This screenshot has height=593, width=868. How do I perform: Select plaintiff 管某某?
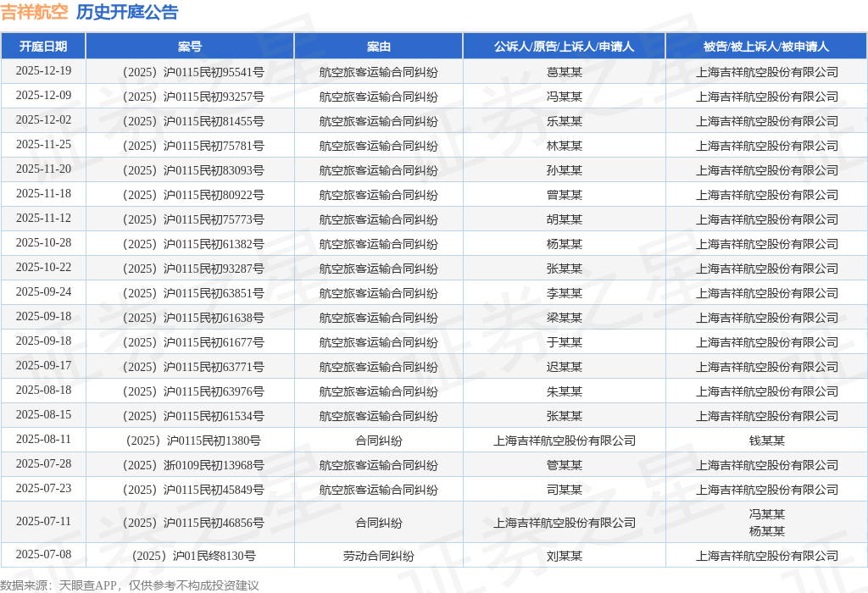tap(564, 465)
